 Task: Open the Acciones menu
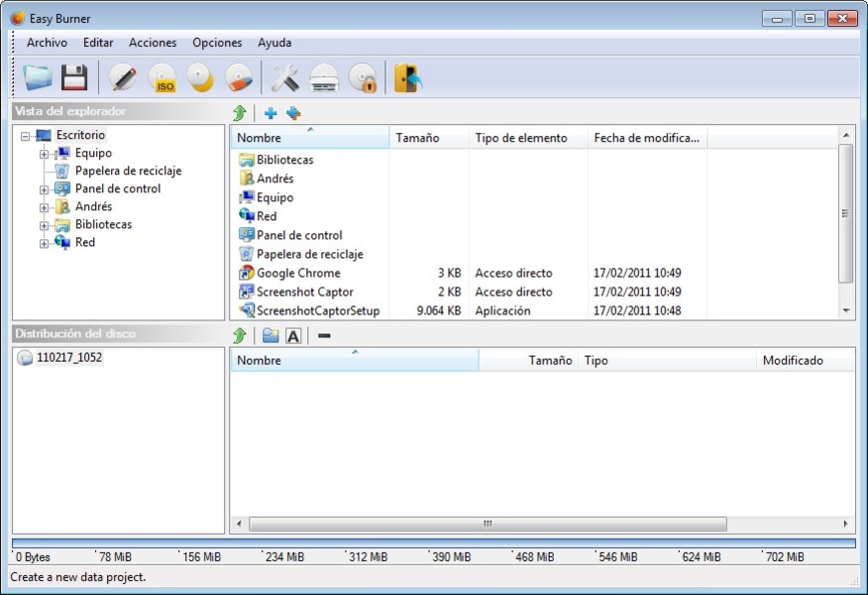[x=153, y=43]
